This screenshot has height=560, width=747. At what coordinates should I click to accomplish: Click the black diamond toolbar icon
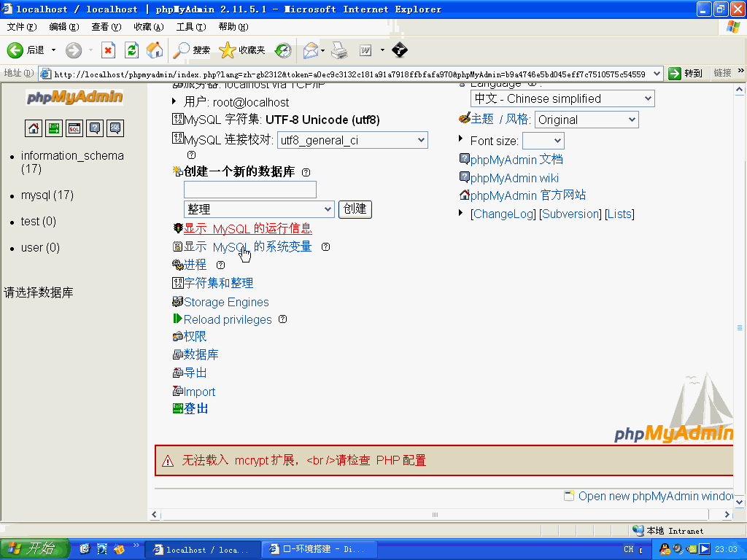(399, 50)
